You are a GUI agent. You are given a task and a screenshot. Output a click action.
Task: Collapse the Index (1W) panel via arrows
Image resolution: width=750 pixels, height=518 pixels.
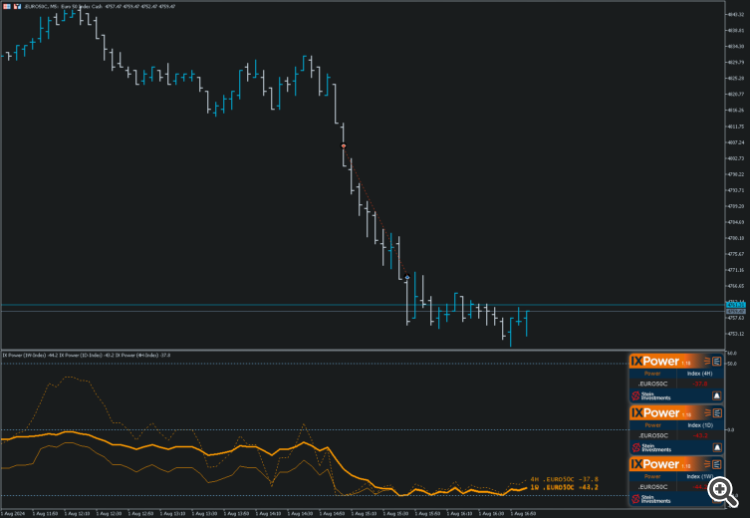click(707, 464)
